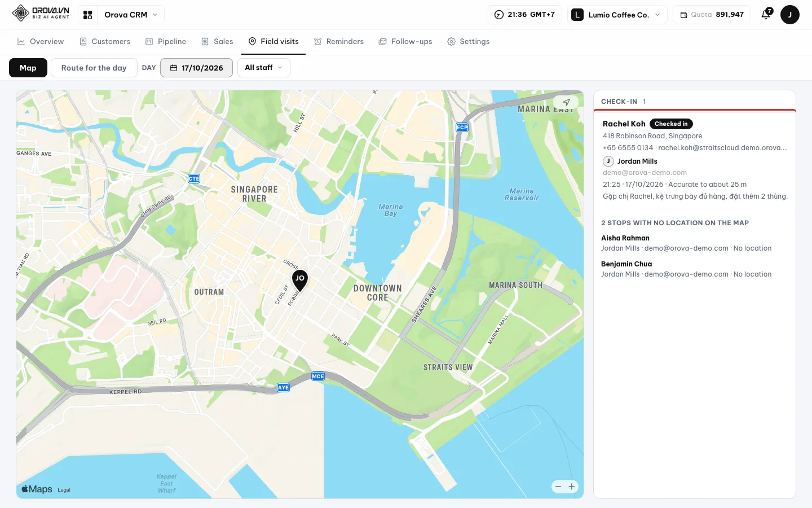Expand the Orova CRM app switcher
Screen dimensions: 812x508
[x=131, y=15]
